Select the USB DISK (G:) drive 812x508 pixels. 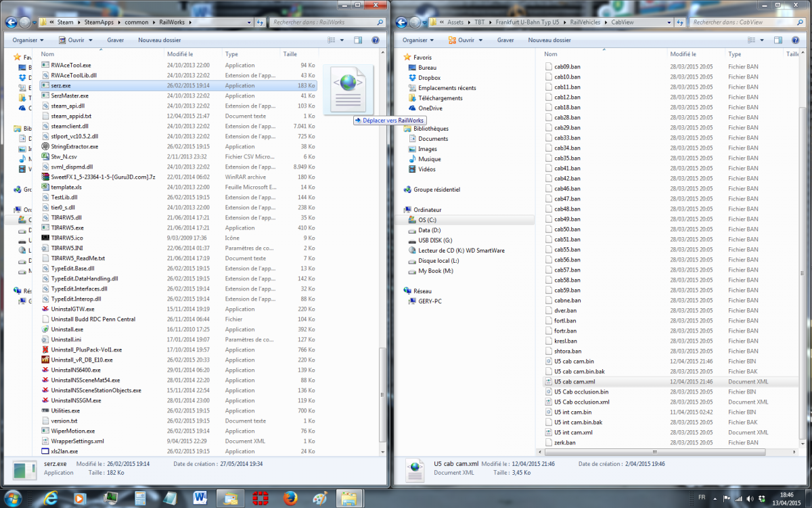435,240
